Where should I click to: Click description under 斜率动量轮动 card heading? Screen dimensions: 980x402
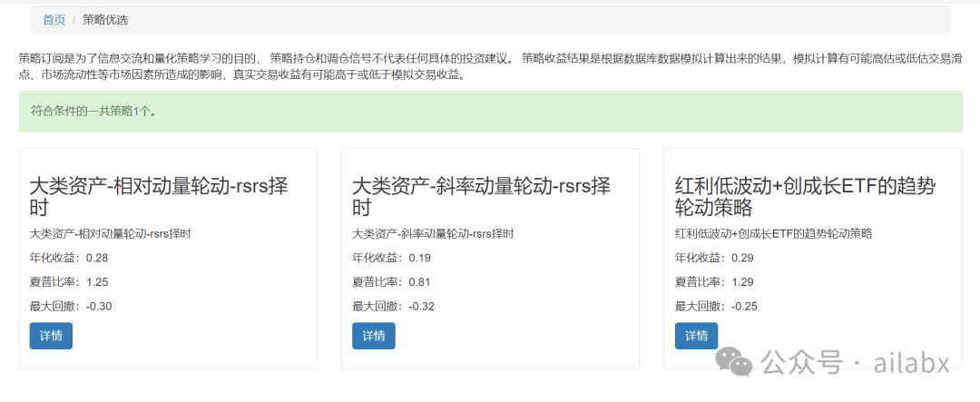tap(433, 234)
